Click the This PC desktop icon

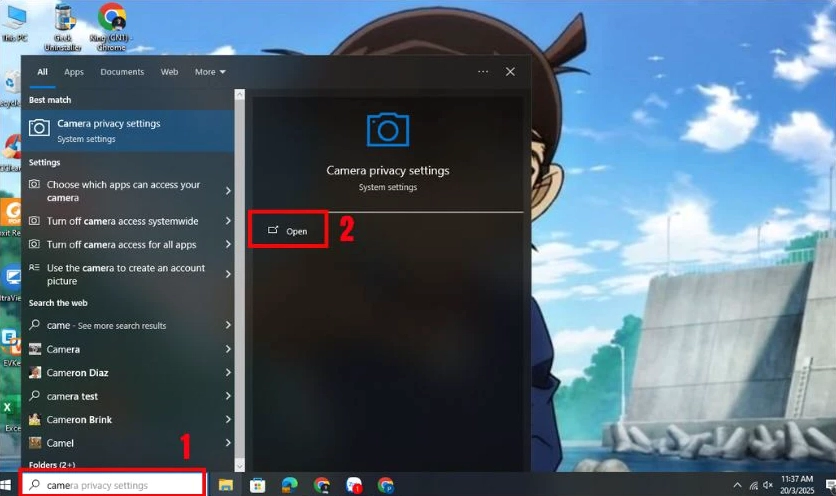(14, 24)
